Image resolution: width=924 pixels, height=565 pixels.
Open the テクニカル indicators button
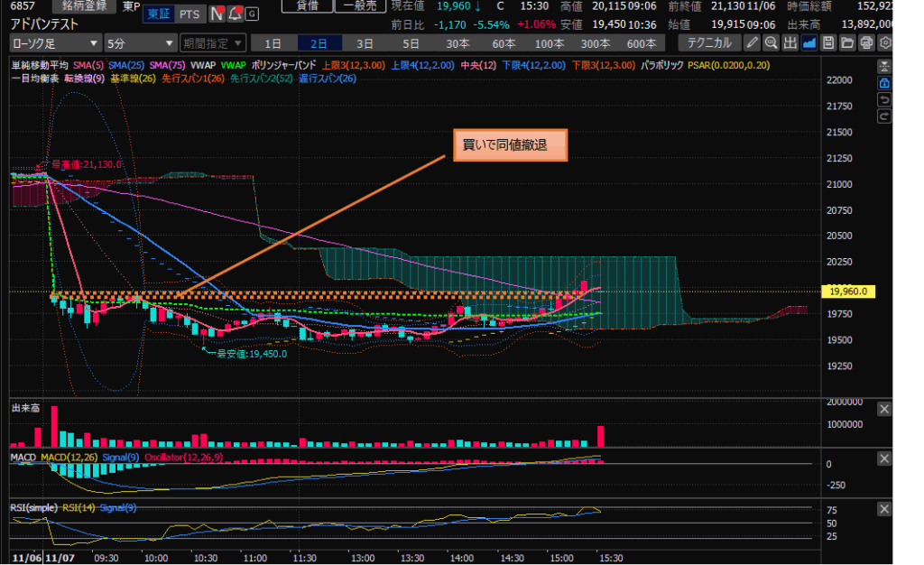pyautogui.click(x=709, y=42)
